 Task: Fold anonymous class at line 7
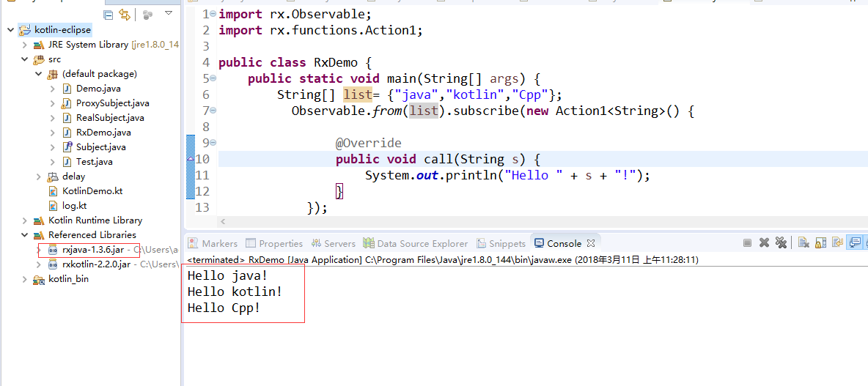pyautogui.click(x=213, y=110)
